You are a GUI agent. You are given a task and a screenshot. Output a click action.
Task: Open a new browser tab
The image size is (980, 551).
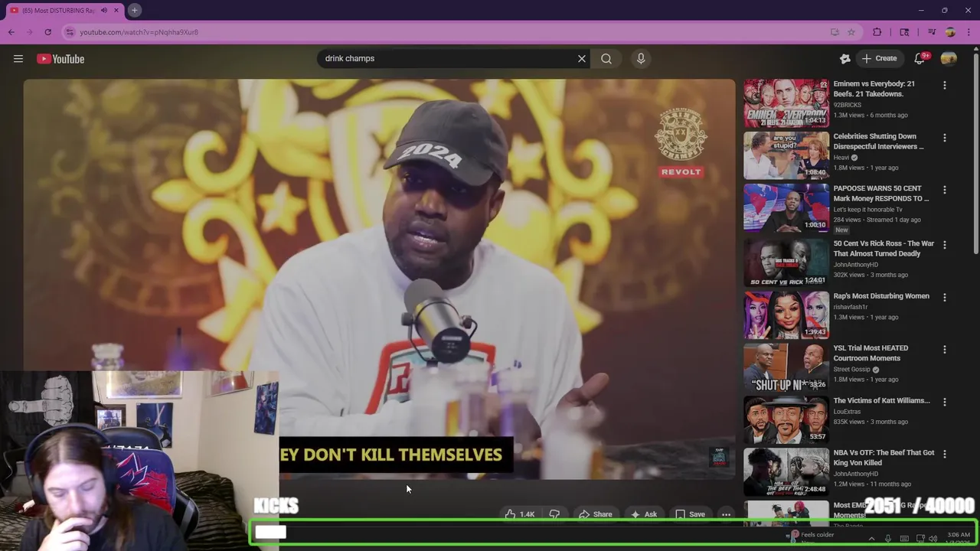[x=134, y=10]
